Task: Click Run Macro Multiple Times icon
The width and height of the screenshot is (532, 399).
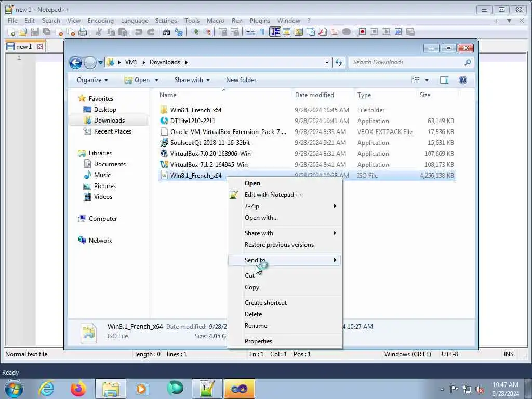Action: point(398,32)
